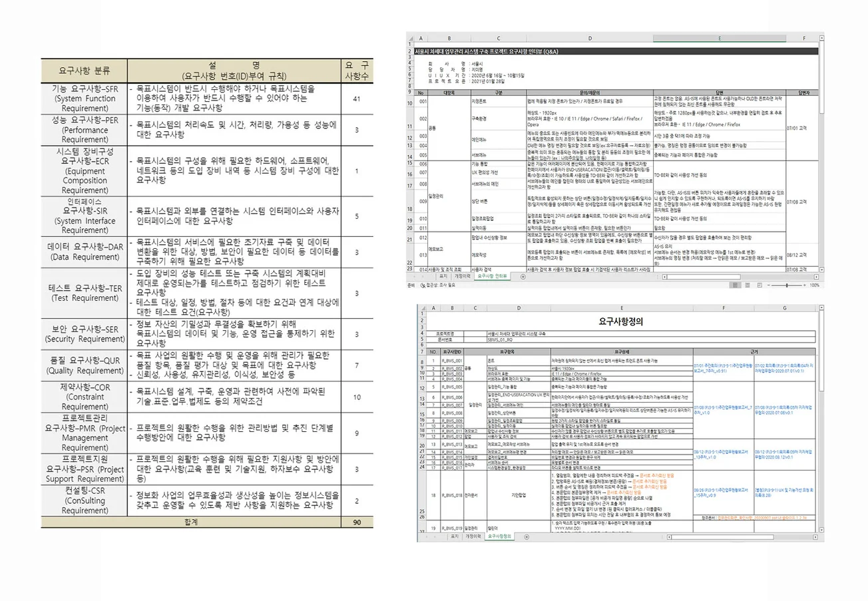Select the 요구사항 인터뷰 sheet tab
Screen dimensions: 868x601
492,277
